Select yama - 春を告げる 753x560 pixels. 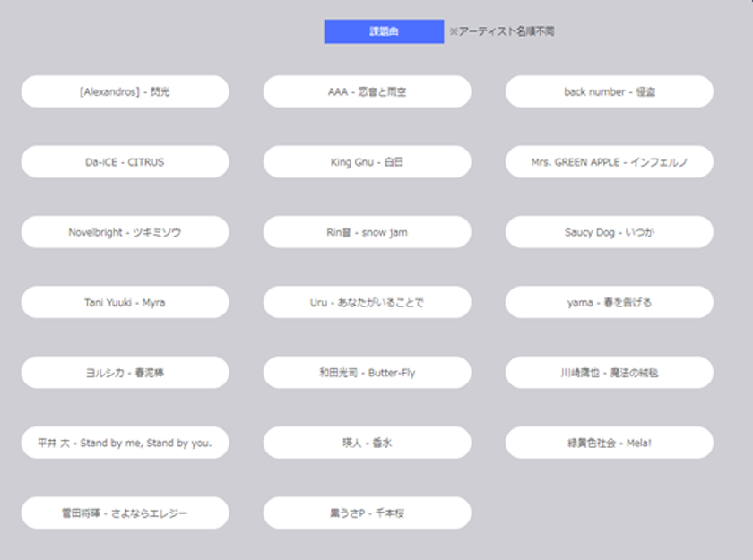point(609,302)
